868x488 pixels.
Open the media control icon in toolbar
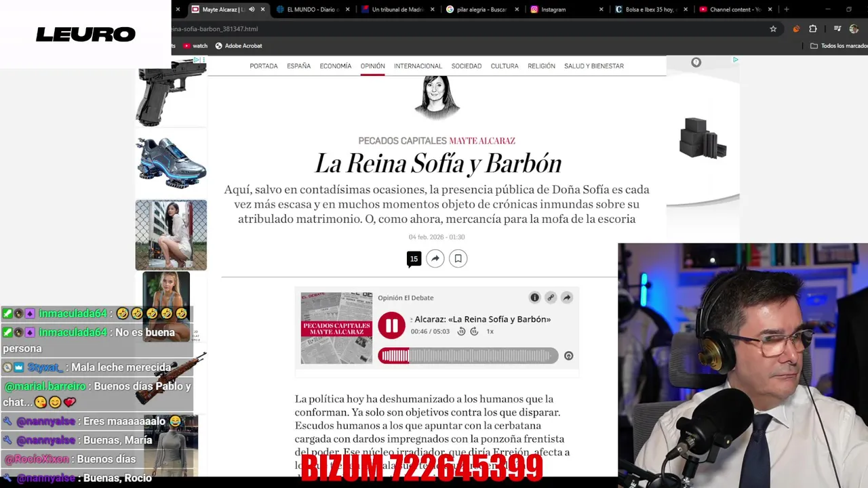coord(837,28)
